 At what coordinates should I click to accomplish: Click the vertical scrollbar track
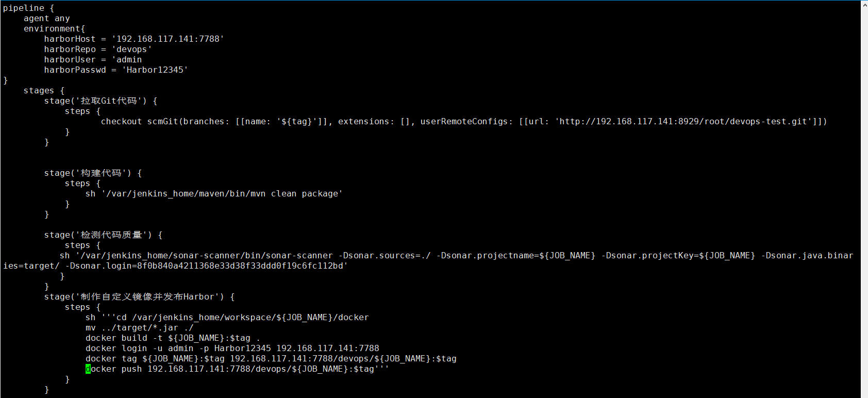tap(864, 206)
